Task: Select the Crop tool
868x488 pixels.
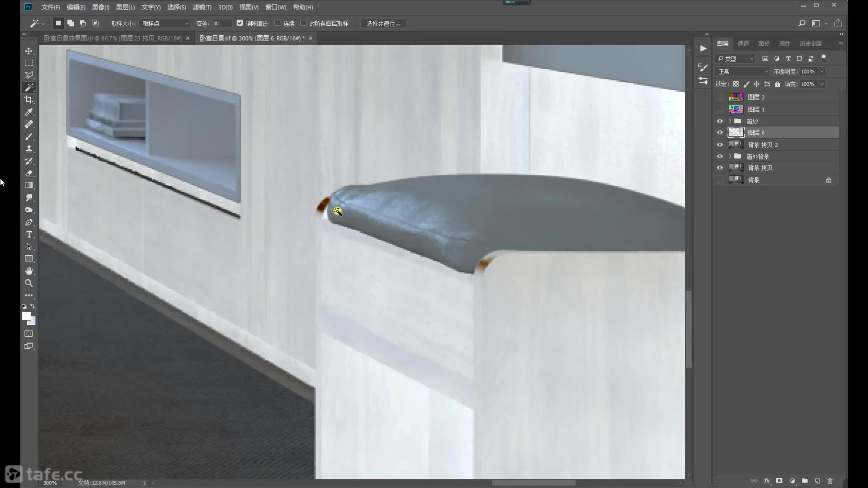Action: pos(29,99)
